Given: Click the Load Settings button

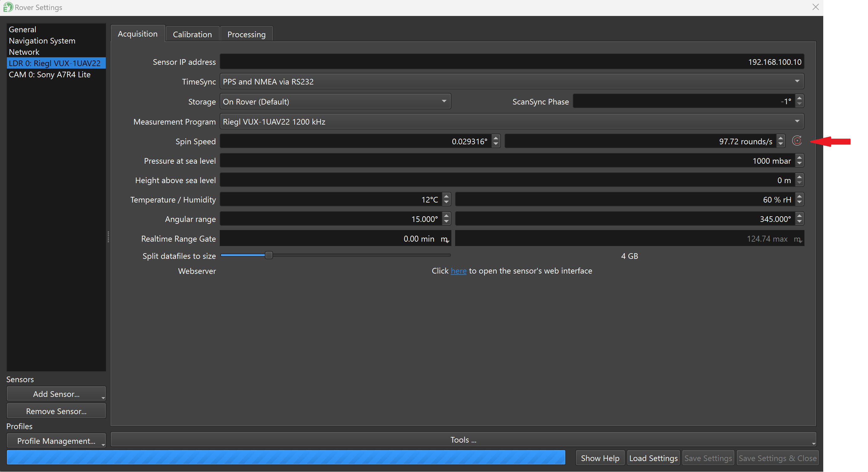Looking at the screenshot, I should coord(653,458).
